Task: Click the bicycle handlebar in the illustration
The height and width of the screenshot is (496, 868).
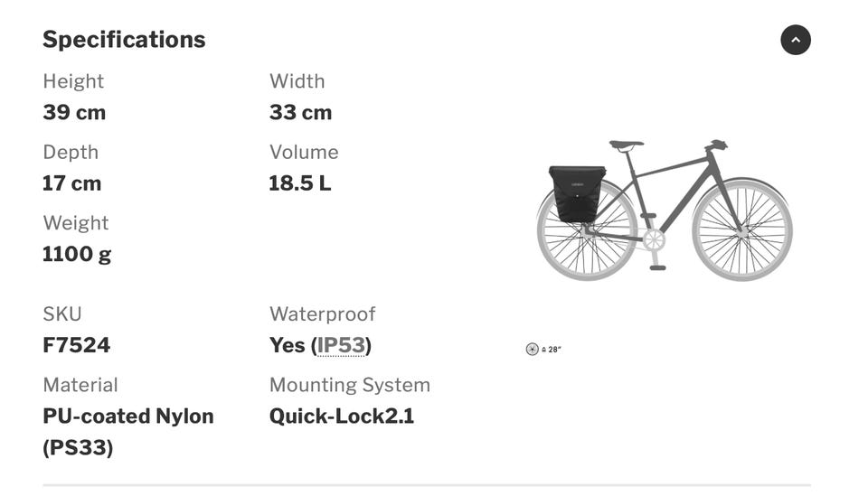Action: [x=716, y=145]
